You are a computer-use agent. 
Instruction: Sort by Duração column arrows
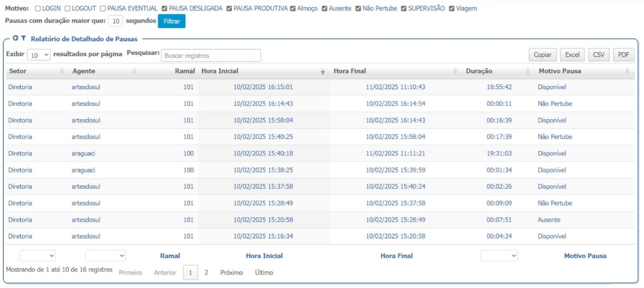(528, 71)
